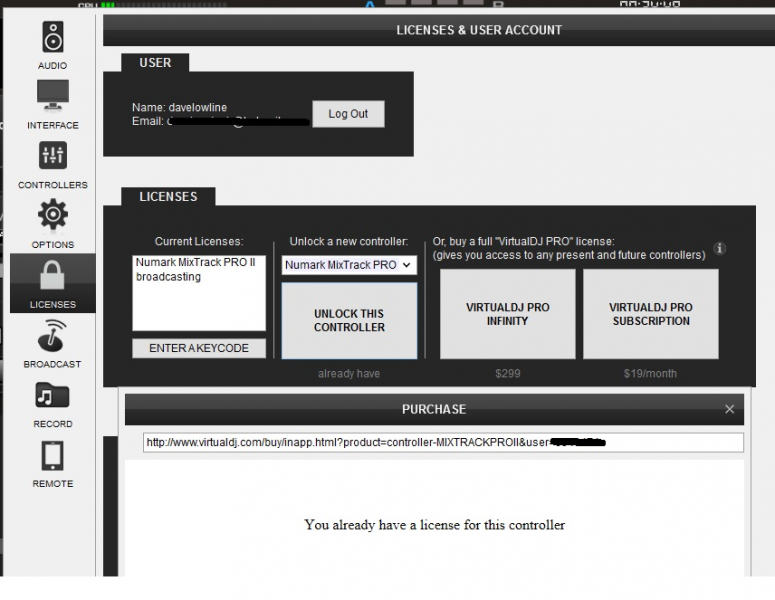Click the BROADCAST label in sidebar
The width and height of the screenshot is (775, 600).
pyautogui.click(x=52, y=364)
